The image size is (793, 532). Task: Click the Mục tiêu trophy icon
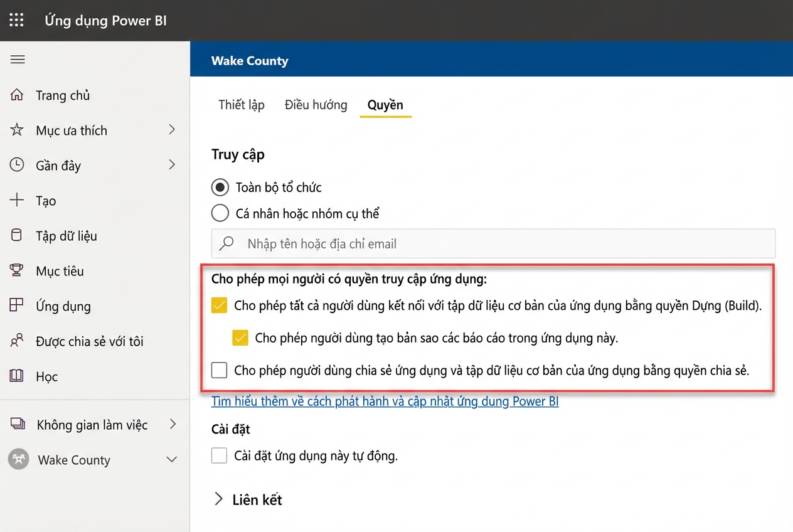tap(17, 271)
